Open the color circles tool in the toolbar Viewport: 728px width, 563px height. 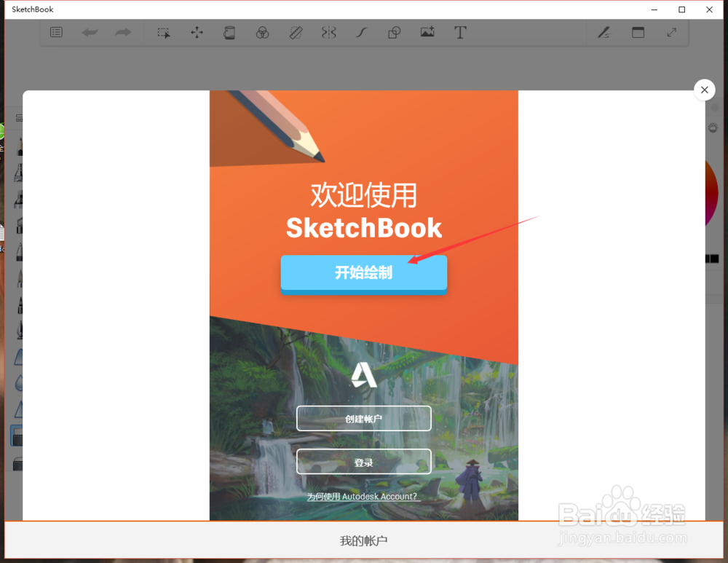coord(262,33)
